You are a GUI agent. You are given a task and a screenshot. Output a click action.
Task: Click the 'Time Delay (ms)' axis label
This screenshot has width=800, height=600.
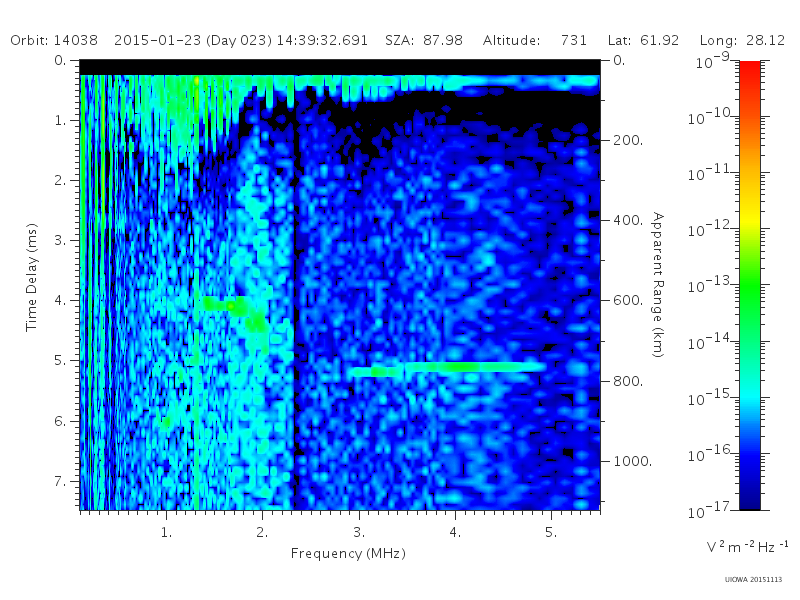coord(32,277)
